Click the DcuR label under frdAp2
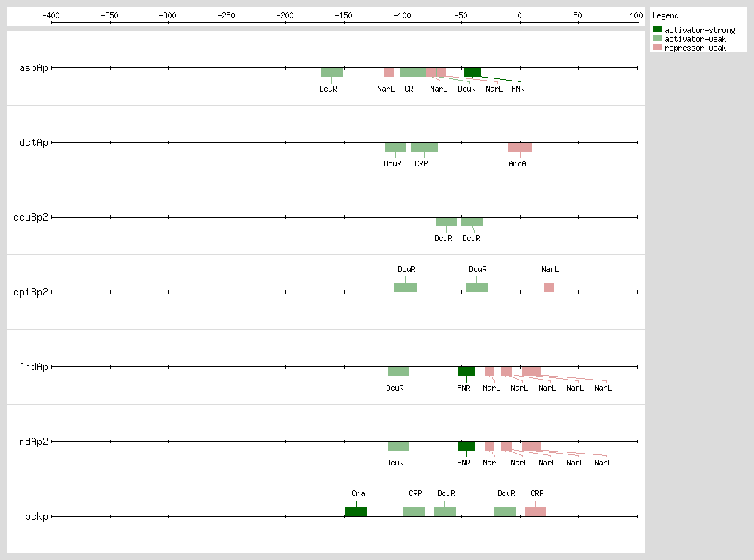 395,463
